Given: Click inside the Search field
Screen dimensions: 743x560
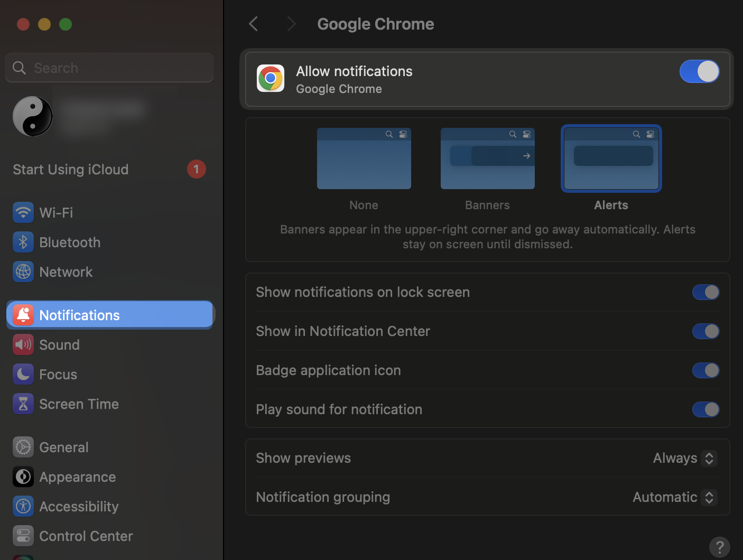Looking at the screenshot, I should 110,68.
